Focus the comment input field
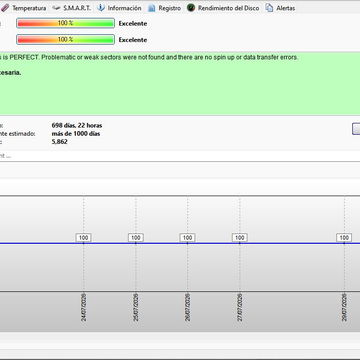This screenshot has height=360, width=360. (x=180, y=156)
